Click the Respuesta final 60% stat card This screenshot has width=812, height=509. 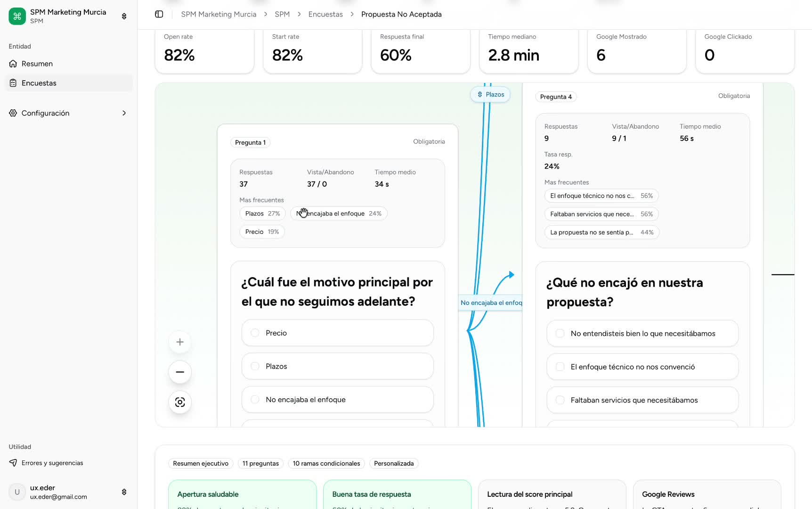coord(421,51)
